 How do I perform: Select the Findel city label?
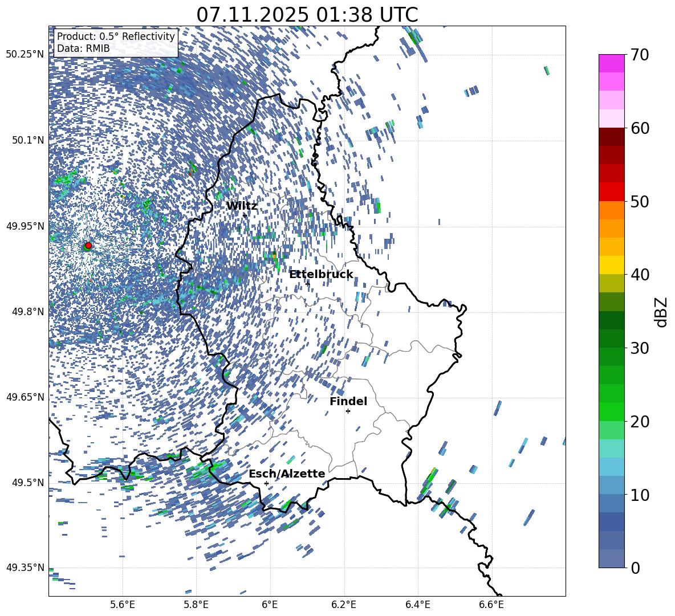click(x=348, y=402)
